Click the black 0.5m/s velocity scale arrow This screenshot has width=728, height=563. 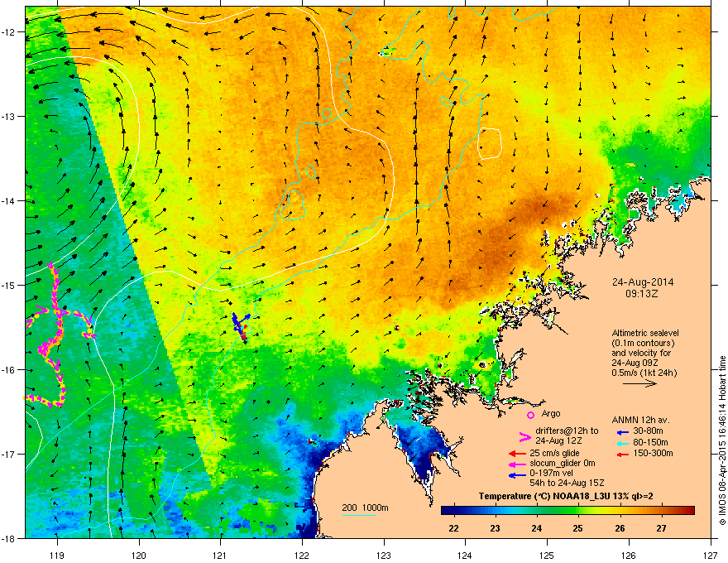(639, 383)
